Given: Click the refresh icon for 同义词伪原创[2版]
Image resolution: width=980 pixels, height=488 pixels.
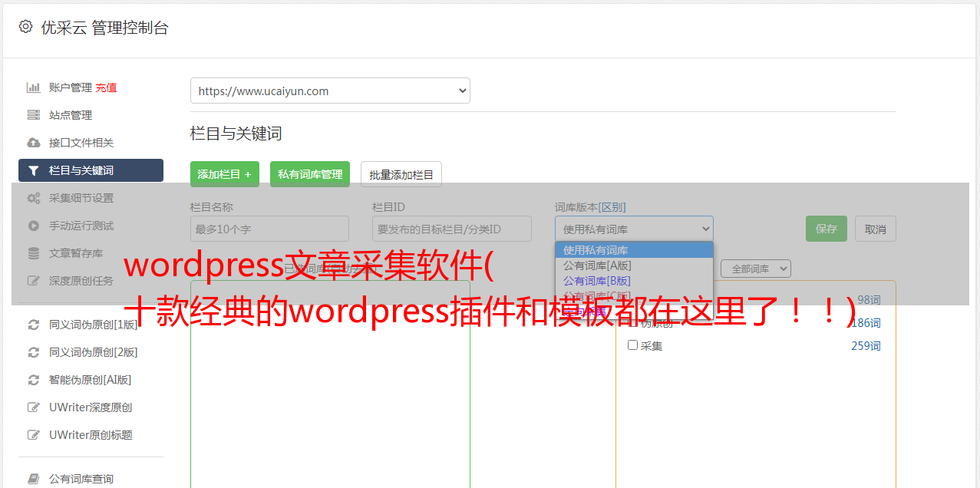Looking at the screenshot, I should [x=34, y=352].
